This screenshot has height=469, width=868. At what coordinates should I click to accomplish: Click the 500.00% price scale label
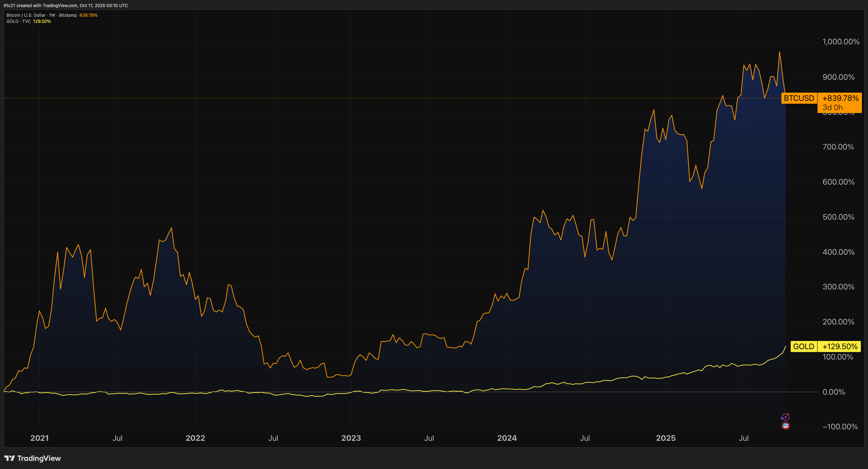point(838,217)
